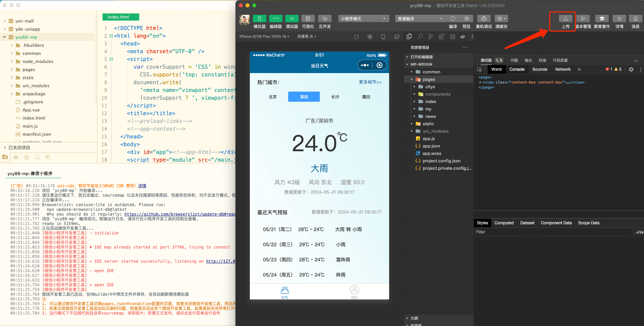Click the 上传 upload icon

coord(565,19)
